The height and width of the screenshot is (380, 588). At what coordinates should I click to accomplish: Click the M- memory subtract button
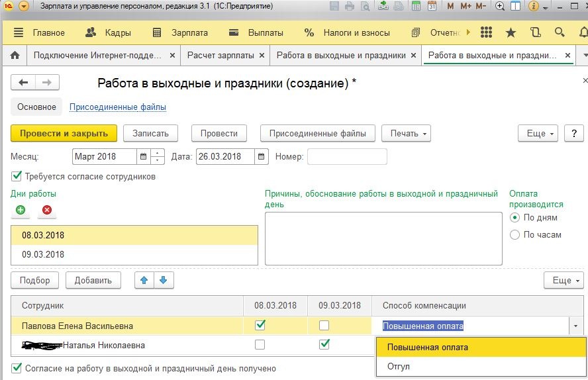(481, 6)
